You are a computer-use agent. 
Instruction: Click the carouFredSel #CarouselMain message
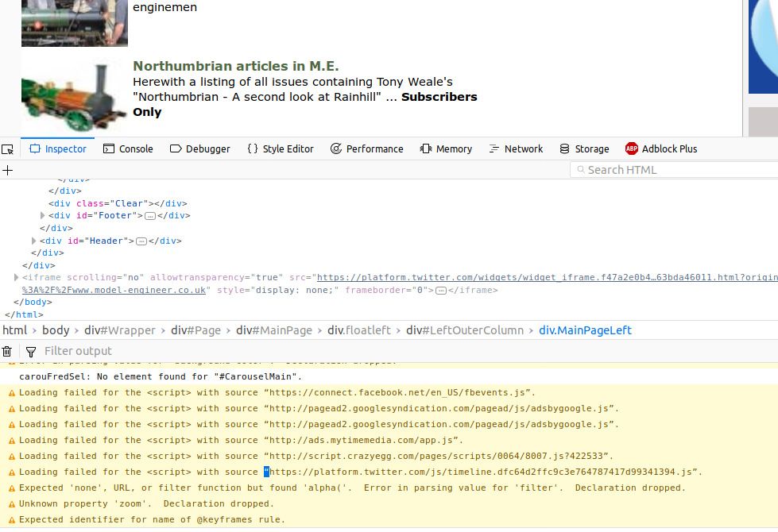click(x=161, y=376)
